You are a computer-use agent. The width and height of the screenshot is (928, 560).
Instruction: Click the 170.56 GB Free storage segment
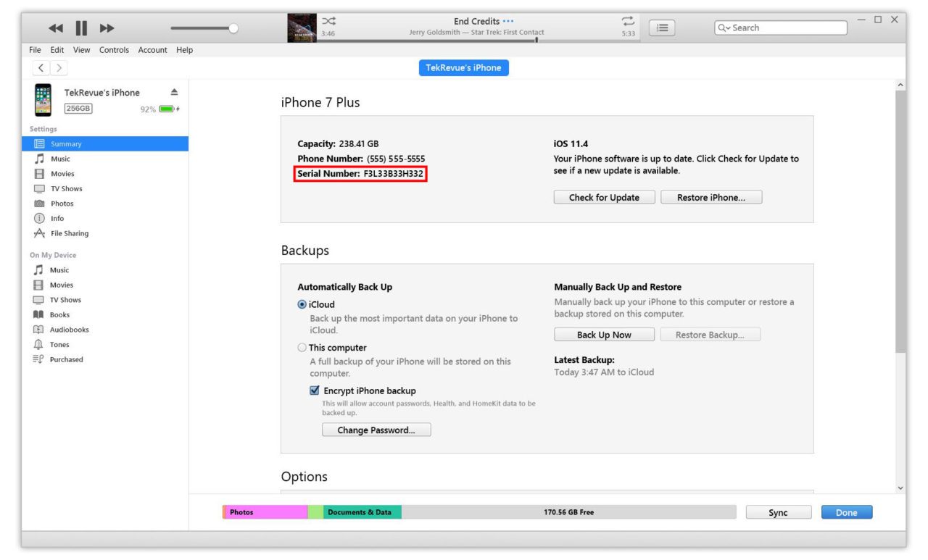point(568,512)
